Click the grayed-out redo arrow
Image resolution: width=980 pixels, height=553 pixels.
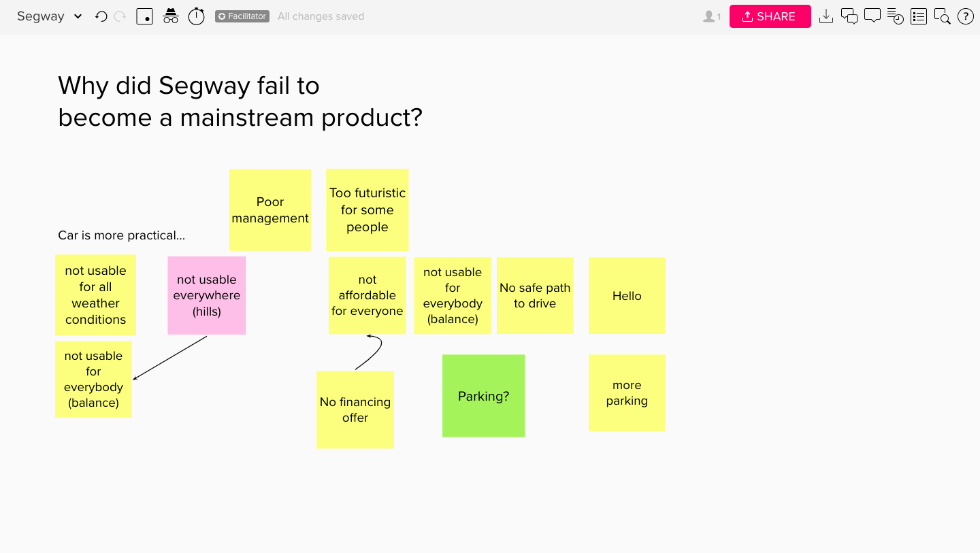coord(120,16)
